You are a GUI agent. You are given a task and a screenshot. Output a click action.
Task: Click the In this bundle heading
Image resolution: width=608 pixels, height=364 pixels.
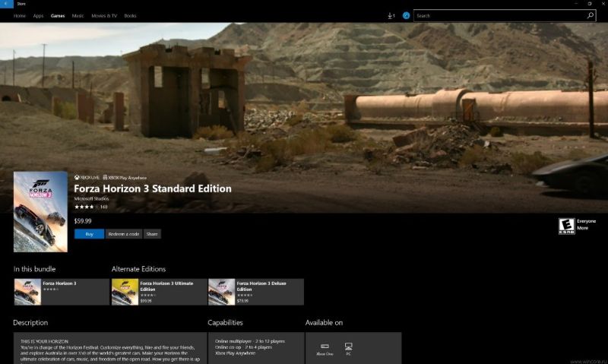tap(34, 269)
